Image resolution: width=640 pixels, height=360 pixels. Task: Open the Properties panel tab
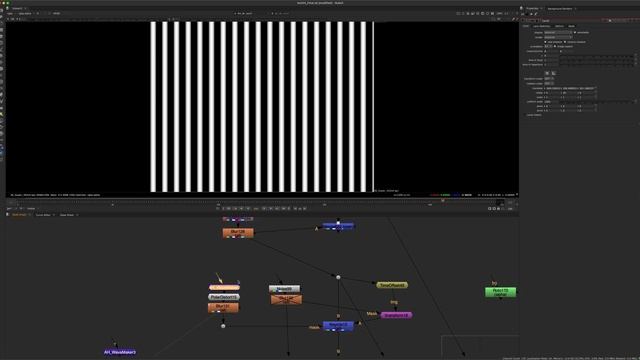pos(532,8)
